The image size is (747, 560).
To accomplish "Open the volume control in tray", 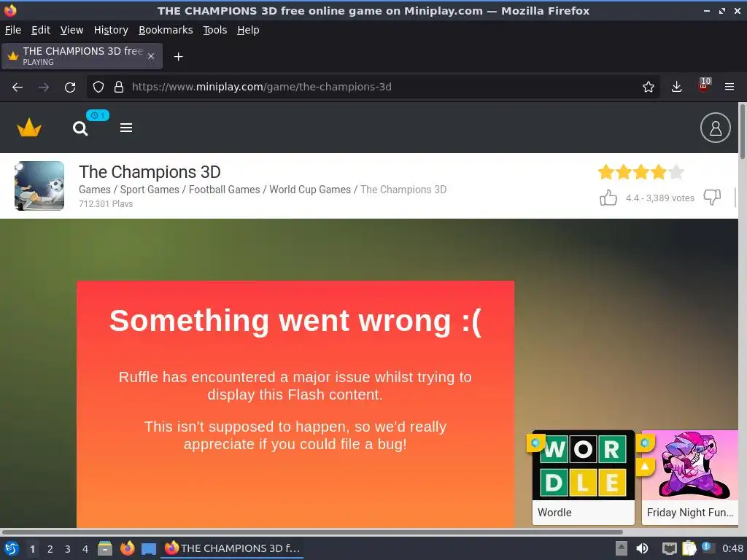I will pyautogui.click(x=643, y=548).
